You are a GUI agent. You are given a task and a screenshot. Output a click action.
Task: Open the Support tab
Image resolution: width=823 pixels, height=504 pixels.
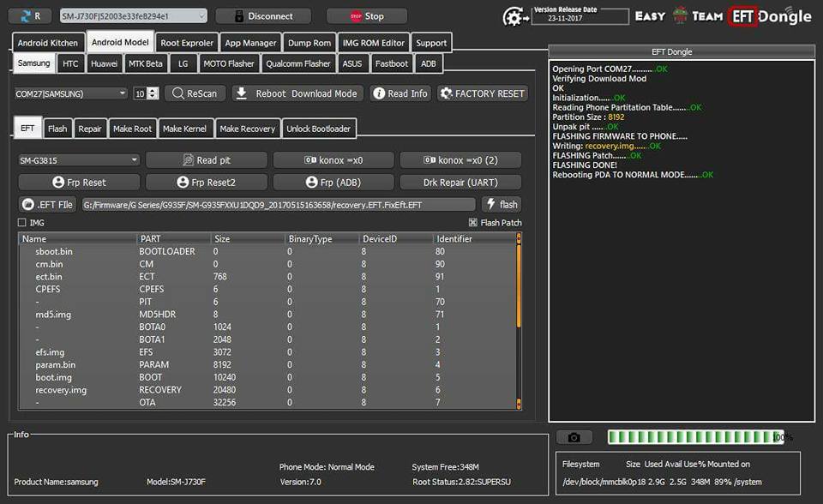tap(431, 43)
